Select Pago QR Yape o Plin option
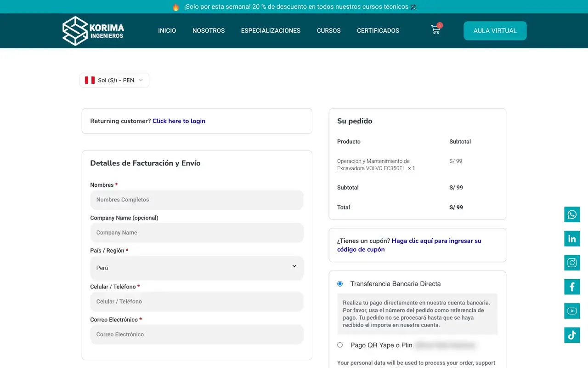This screenshot has width=588, height=368. (x=340, y=345)
